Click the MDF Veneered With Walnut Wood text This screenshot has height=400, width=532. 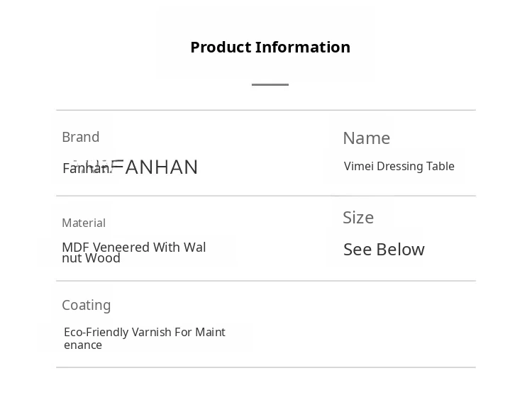[x=133, y=252]
